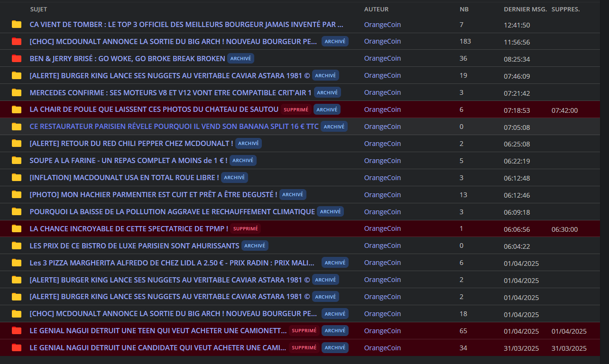609x364 pixels.
Task: Open 'LE GENIAL NAGUI DETRUIT UNE TEEN' topic
Action: coord(158,331)
